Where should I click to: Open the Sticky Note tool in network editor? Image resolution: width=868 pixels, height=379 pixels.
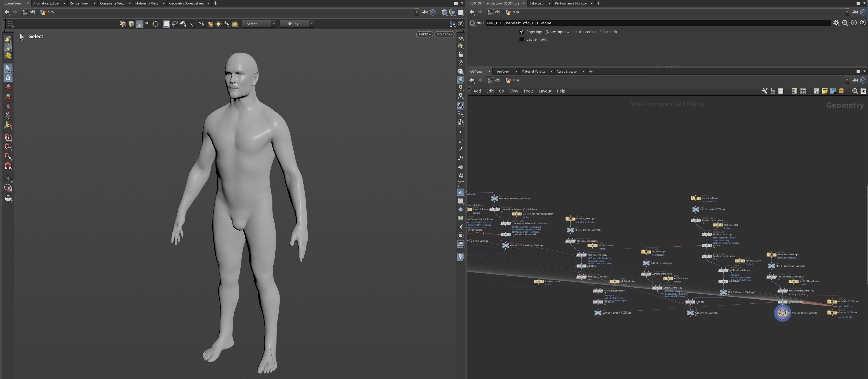(x=825, y=91)
